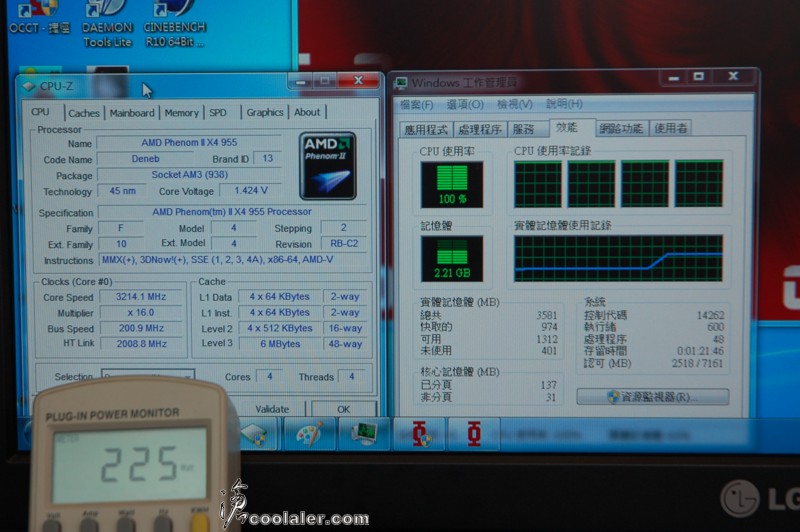Open the 檢視(V) menu in Task Manager
Viewport: 800px width, 532px height.
click(514, 105)
